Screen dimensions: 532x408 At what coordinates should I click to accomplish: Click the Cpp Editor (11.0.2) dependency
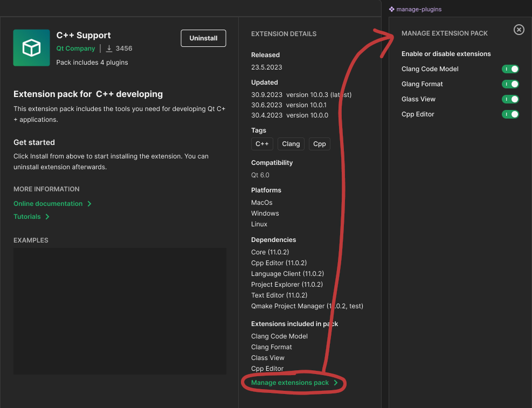(x=279, y=263)
